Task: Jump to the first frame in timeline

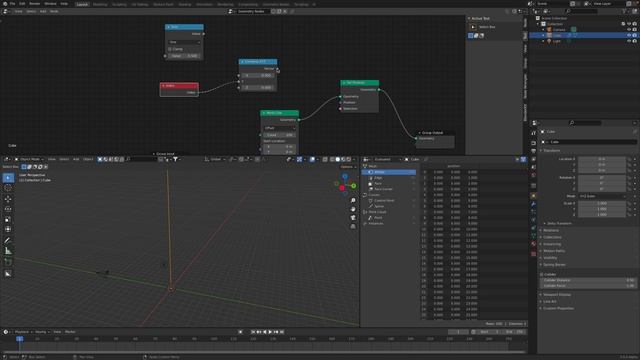Action: coord(253,332)
